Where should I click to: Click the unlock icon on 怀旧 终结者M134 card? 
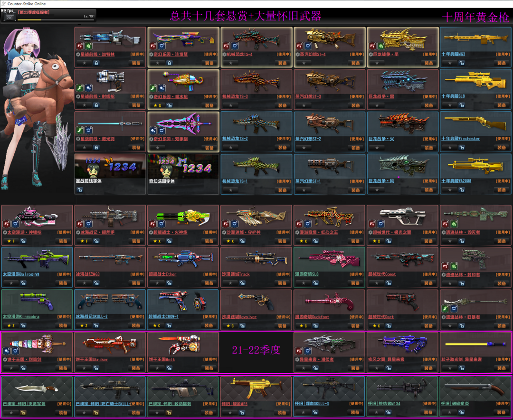(x=389, y=412)
